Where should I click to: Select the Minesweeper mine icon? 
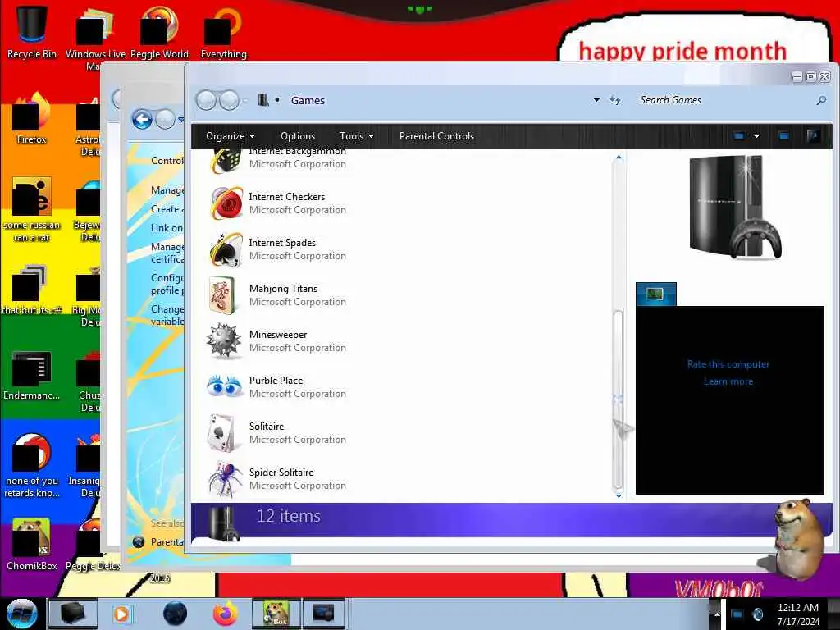pos(224,341)
